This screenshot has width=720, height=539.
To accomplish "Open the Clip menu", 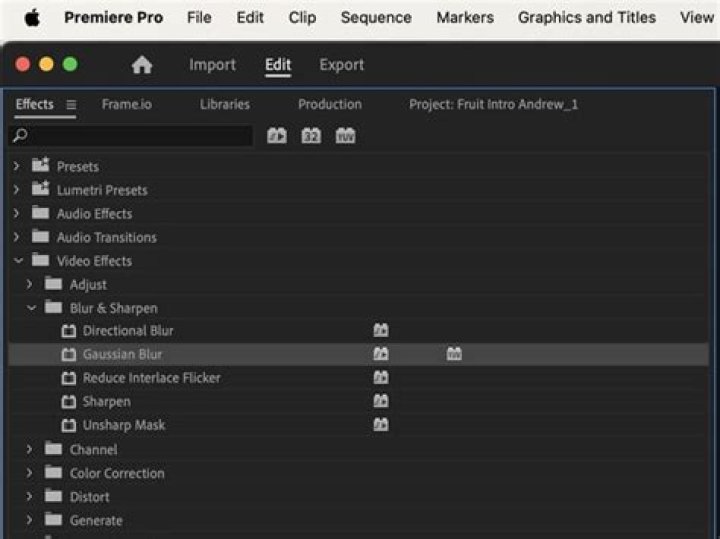I will coord(302,17).
